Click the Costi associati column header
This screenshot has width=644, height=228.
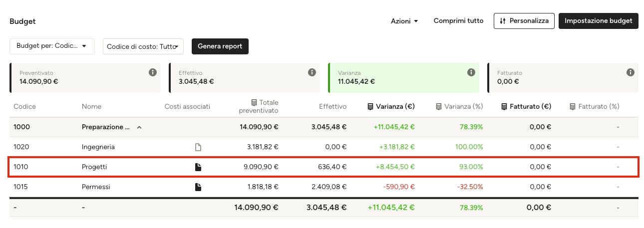187,106
